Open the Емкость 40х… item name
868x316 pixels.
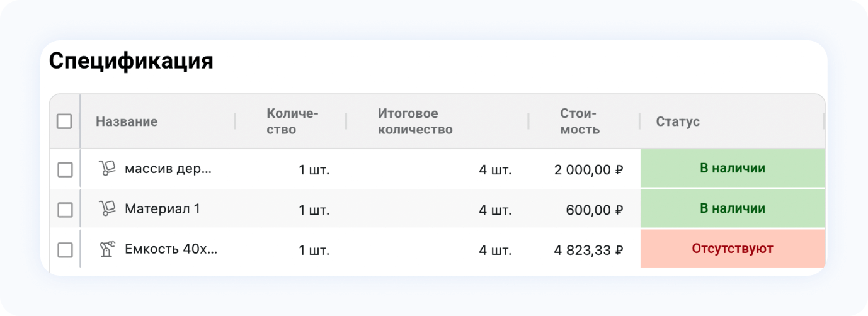pos(171,249)
